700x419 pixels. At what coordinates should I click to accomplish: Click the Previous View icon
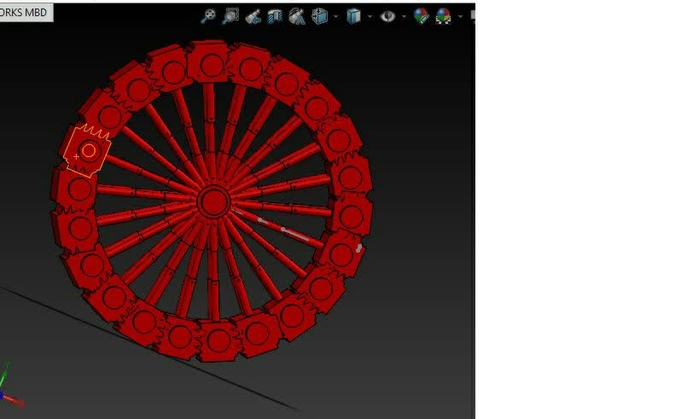253,16
